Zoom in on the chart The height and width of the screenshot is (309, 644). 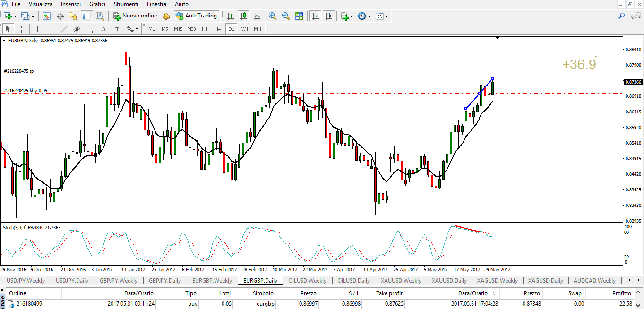coord(273,16)
